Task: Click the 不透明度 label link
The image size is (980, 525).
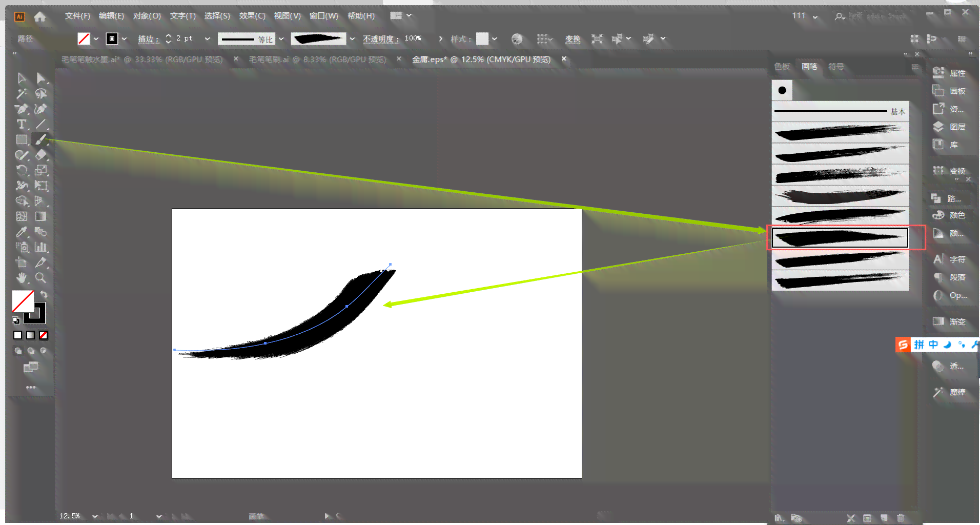Action: pos(381,39)
